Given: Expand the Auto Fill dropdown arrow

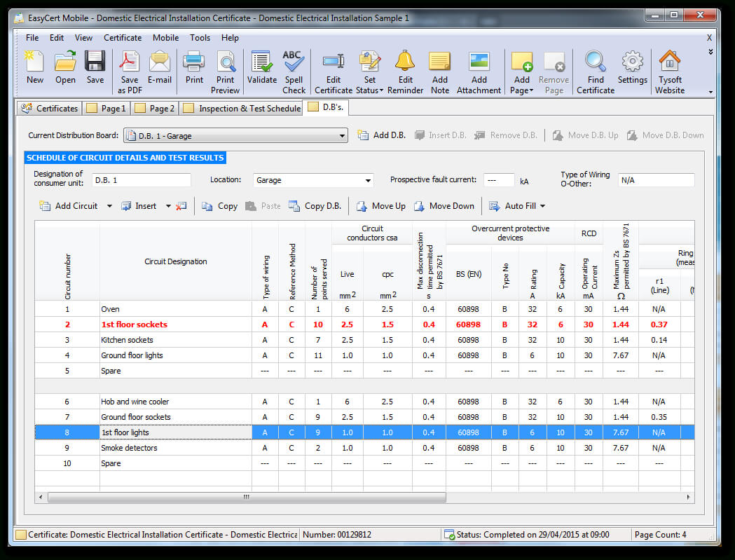Looking at the screenshot, I should click(x=543, y=206).
